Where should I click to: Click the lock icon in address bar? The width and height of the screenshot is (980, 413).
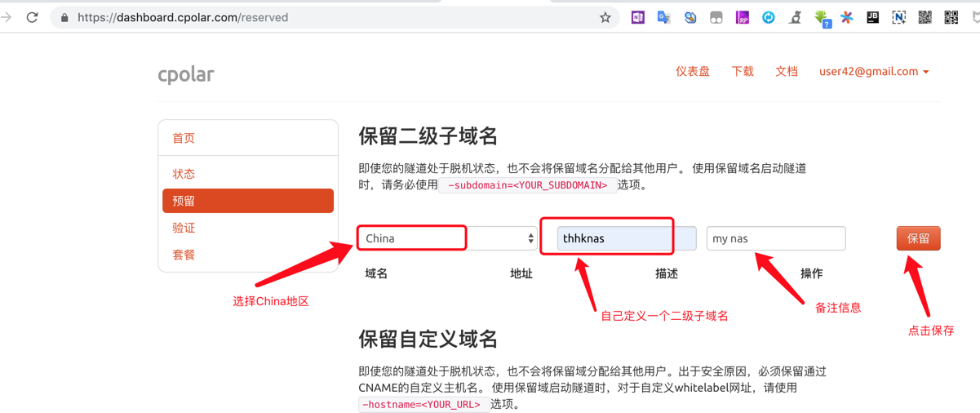[64, 17]
